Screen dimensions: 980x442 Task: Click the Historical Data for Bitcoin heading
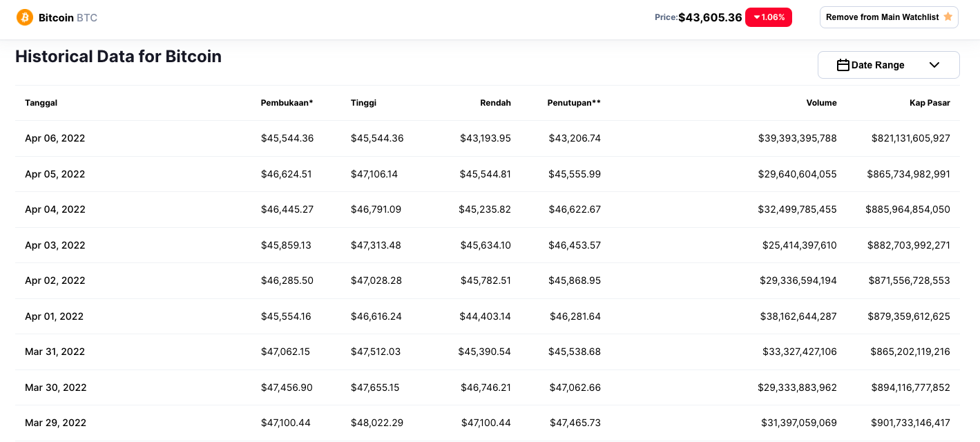click(x=118, y=57)
